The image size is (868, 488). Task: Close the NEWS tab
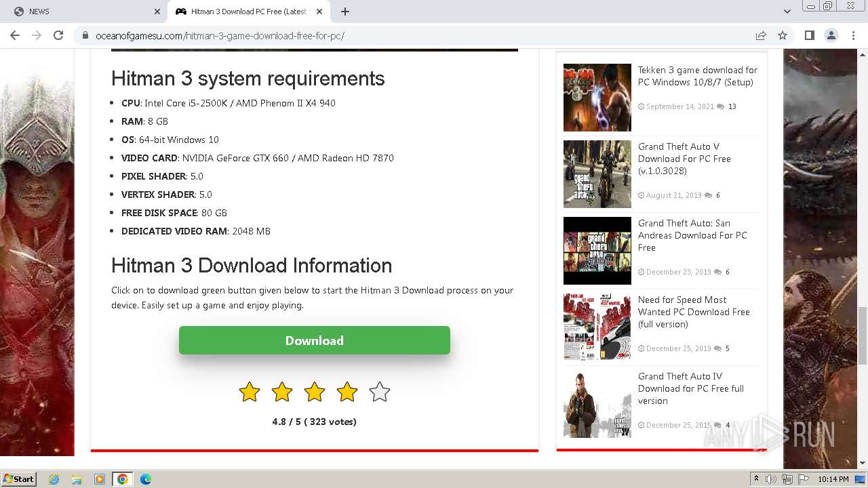tap(157, 12)
